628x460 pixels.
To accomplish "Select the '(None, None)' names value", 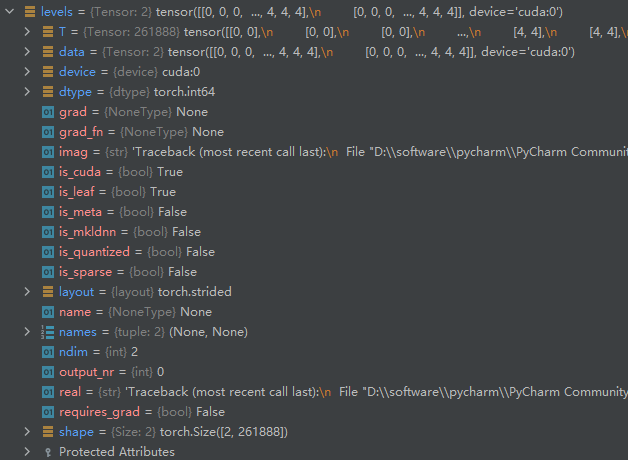I will pyautogui.click(x=208, y=332).
